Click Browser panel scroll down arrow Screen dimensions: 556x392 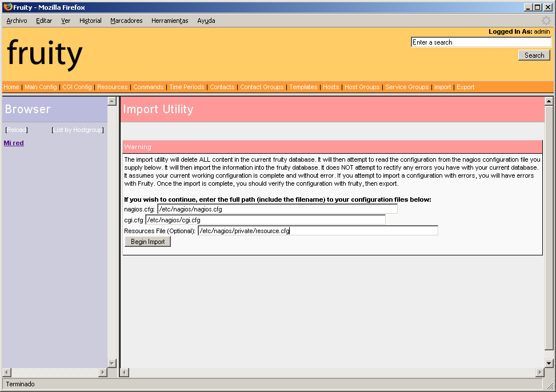pos(112,363)
